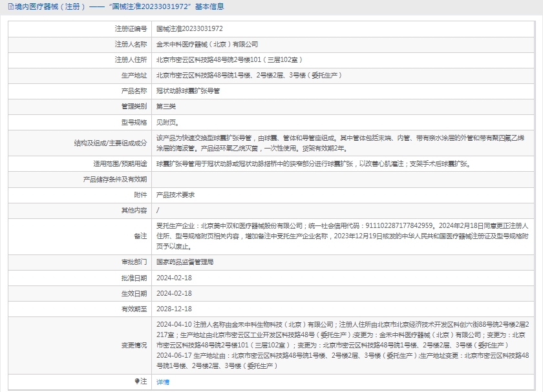
Task: Click the 备注 row label
Action: 140,236
